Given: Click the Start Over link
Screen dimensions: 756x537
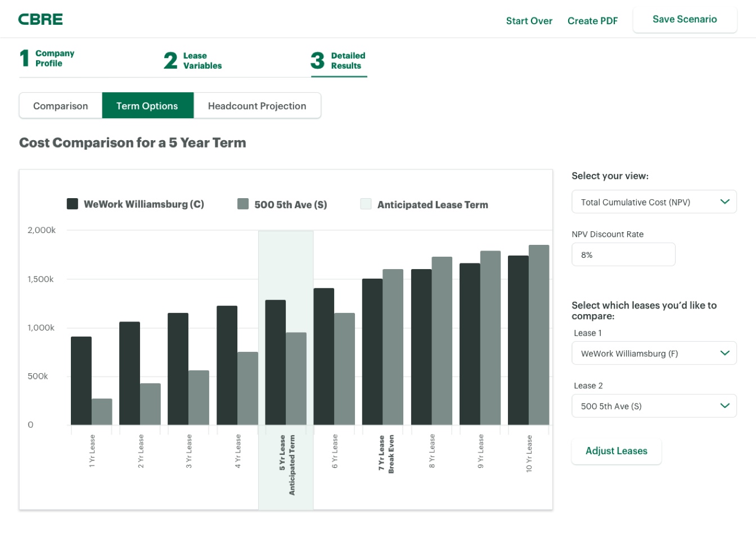Looking at the screenshot, I should (x=529, y=21).
